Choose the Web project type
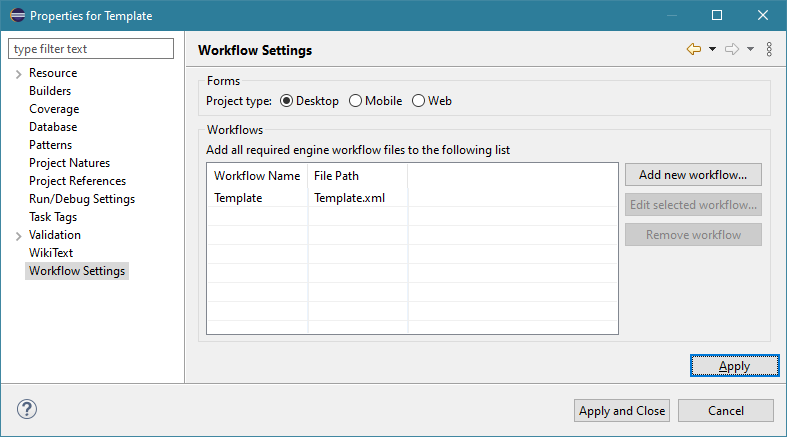This screenshot has width=787, height=437. (x=418, y=101)
